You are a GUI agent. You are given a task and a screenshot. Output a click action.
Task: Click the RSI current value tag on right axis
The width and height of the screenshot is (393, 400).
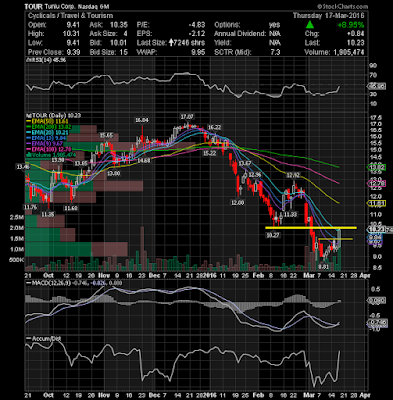pyautogui.click(x=376, y=86)
